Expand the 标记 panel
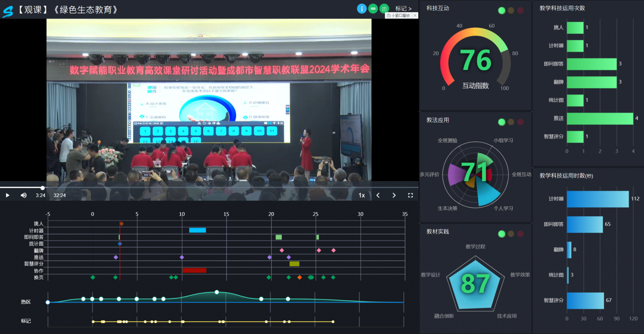The image size is (644, 334). pos(403,8)
